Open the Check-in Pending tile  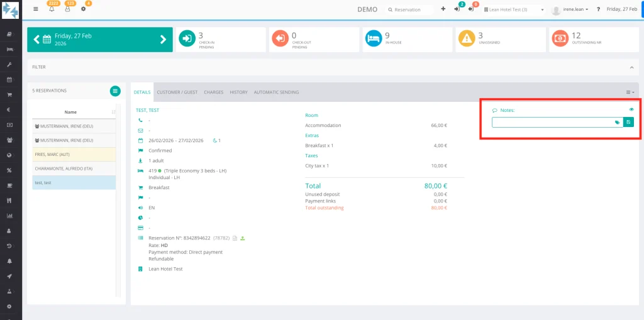click(x=187, y=39)
